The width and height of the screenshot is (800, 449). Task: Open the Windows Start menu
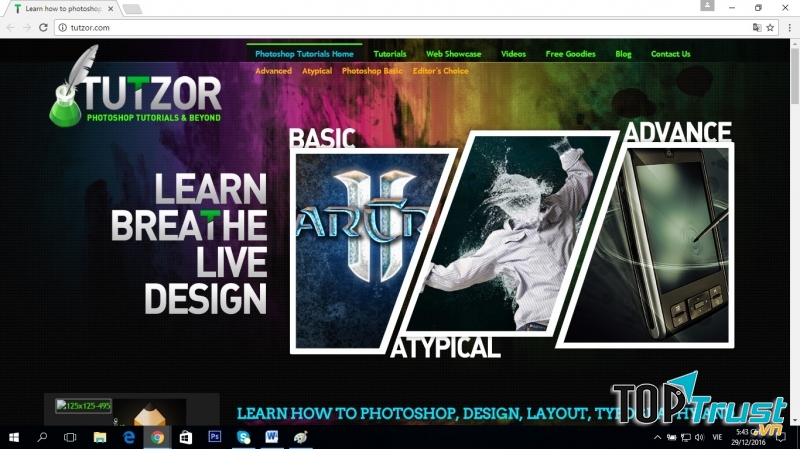(x=14, y=437)
